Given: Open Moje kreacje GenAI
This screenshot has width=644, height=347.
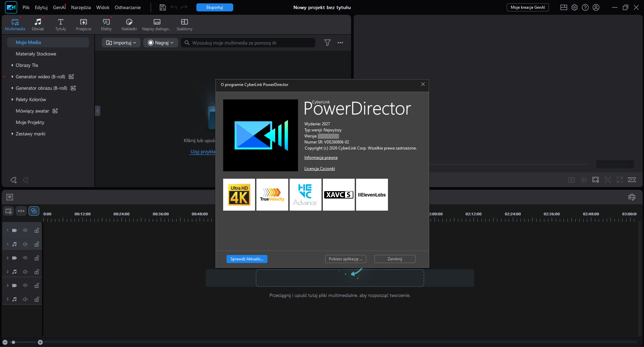Looking at the screenshot, I should point(528,7).
